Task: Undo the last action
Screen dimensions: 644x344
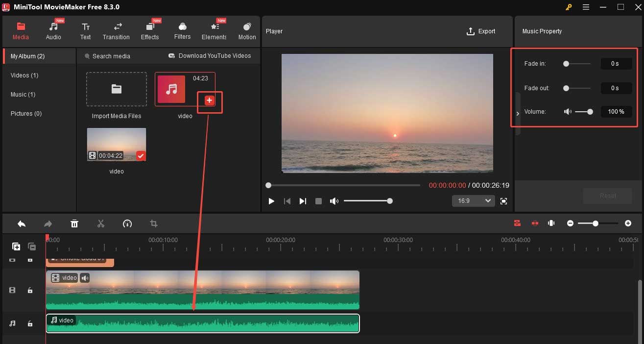Action: (22, 223)
